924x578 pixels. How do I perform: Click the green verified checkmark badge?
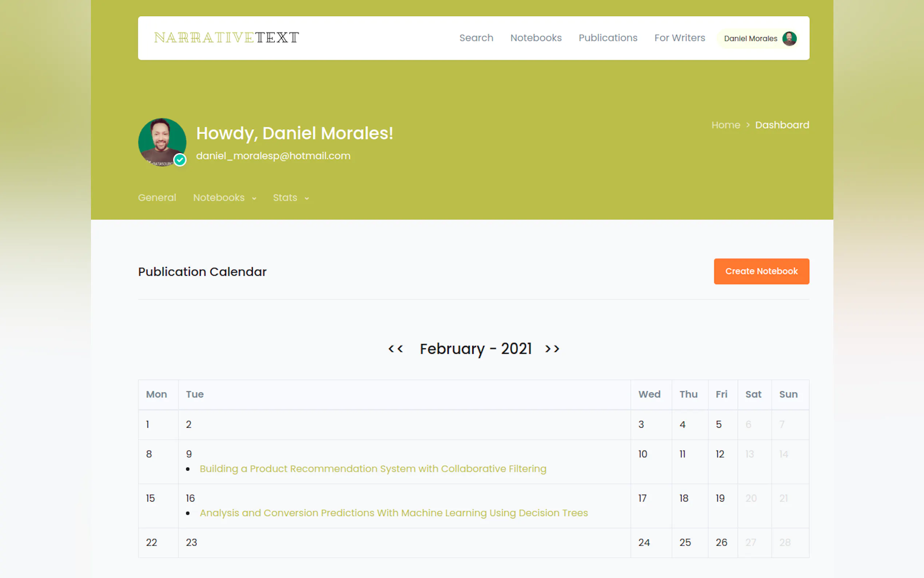pyautogui.click(x=180, y=159)
